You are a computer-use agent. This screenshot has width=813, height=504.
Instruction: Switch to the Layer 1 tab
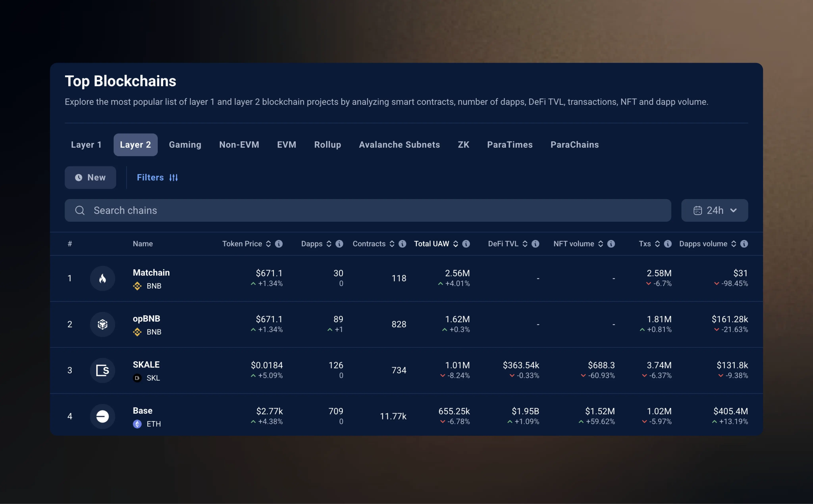pyautogui.click(x=86, y=145)
